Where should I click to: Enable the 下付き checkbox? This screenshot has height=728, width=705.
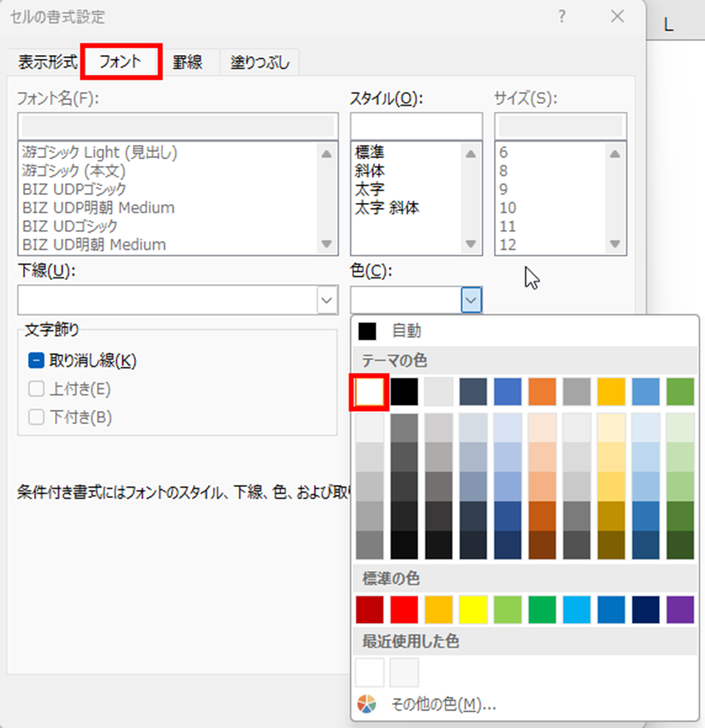click(36, 417)
